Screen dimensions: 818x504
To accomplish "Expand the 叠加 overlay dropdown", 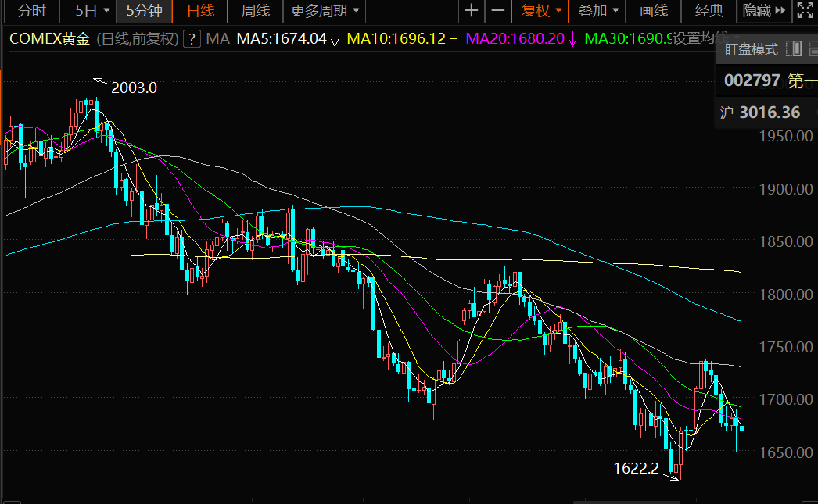I will pos(598,11).
